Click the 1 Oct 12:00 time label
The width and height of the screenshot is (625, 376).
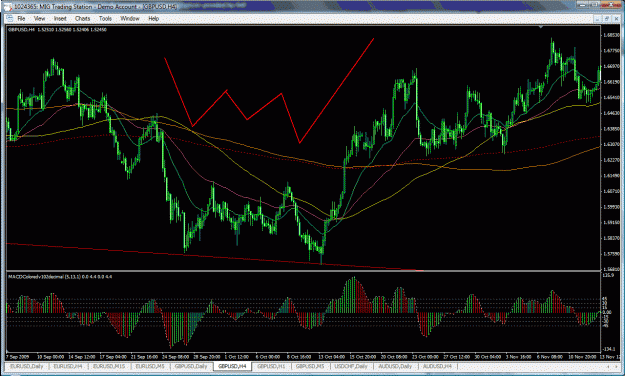point(237,356)
